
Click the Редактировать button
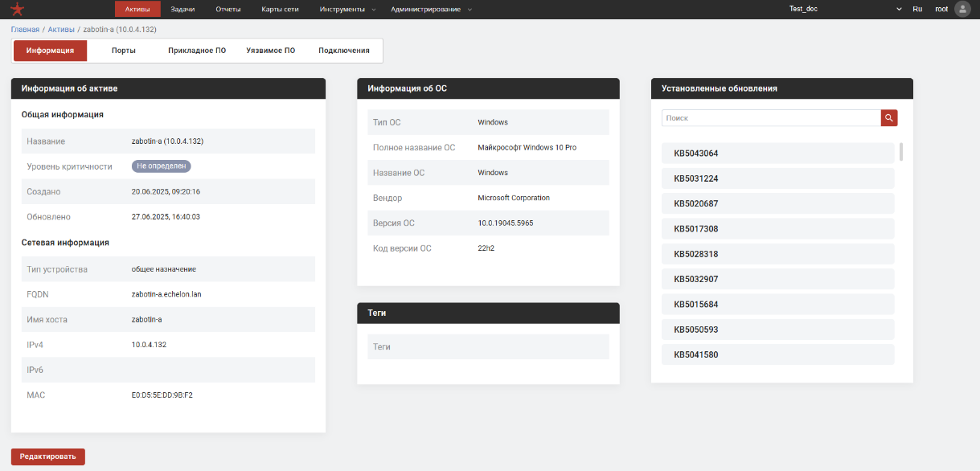(48, 457)
